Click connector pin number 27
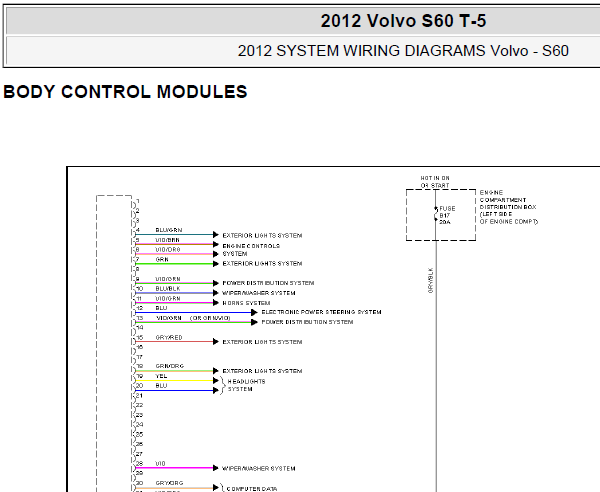 (x=140, y=454)
